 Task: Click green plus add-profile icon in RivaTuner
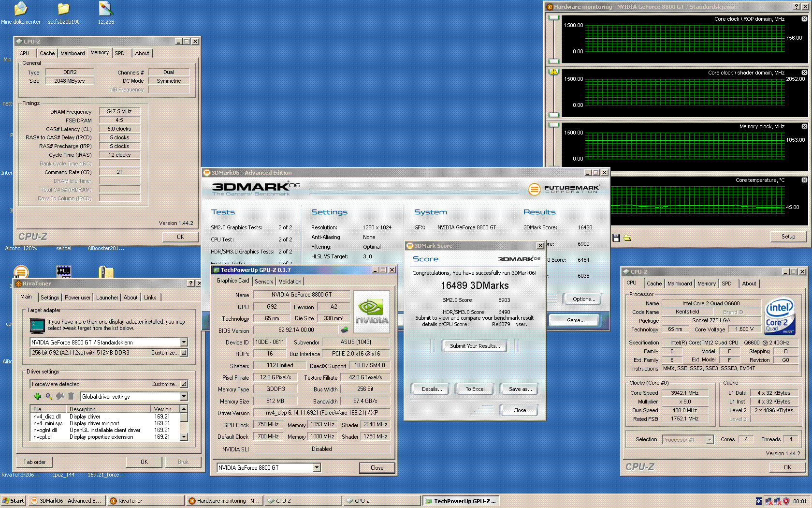37,396
